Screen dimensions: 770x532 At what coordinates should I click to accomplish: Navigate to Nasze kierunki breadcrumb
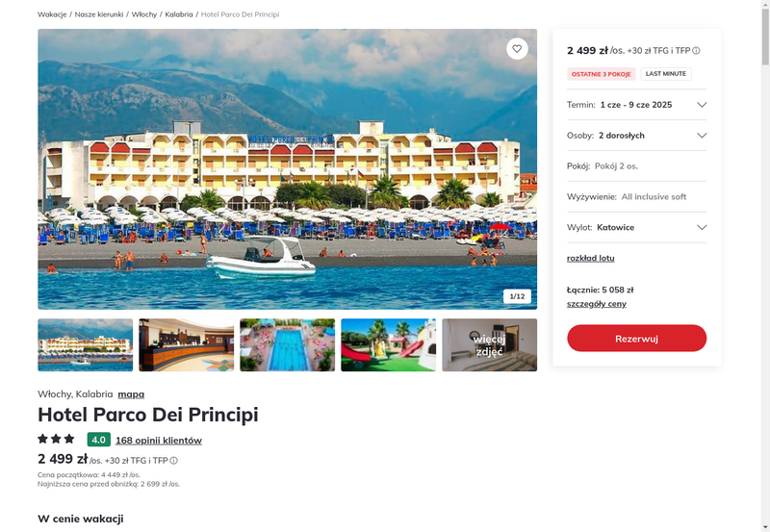[x=99, y=14]
